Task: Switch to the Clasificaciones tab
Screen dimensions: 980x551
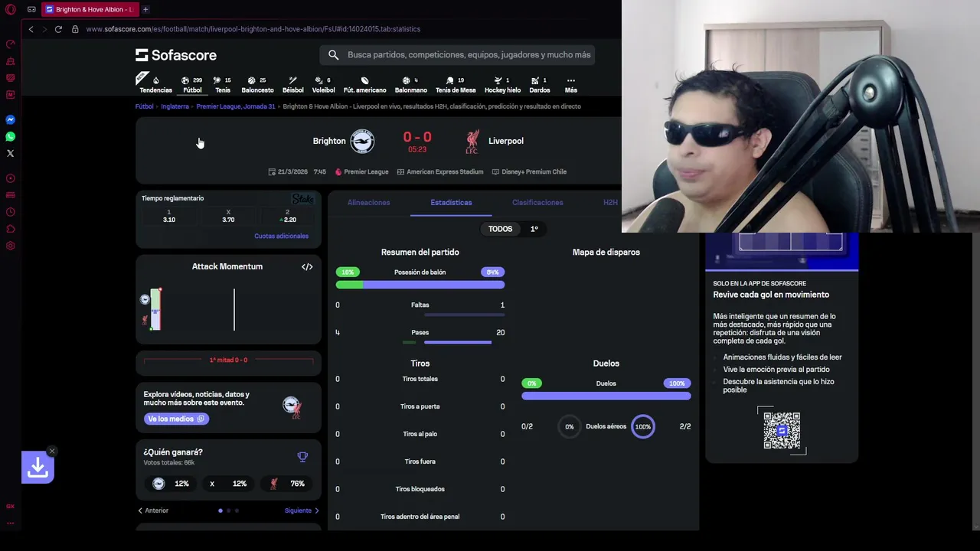Action: (x=537, y=203)
